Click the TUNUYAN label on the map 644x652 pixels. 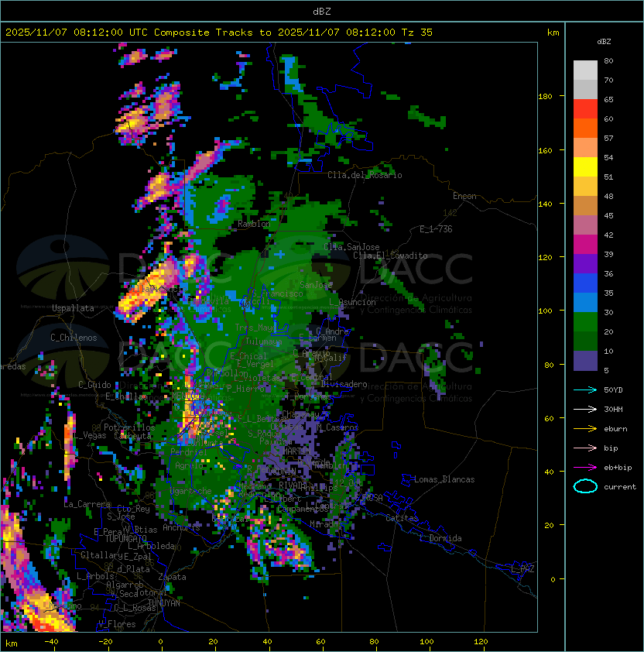pyautogui.click(x=164, y=603)
